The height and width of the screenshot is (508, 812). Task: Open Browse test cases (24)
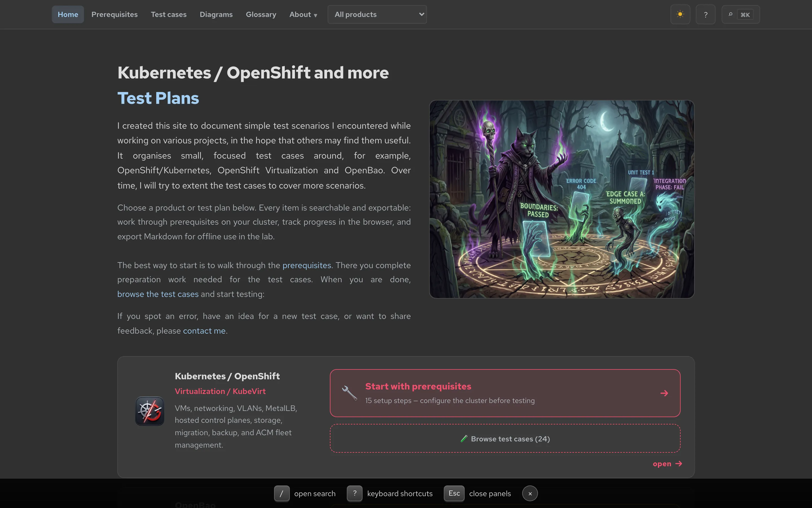click(505, 439)
